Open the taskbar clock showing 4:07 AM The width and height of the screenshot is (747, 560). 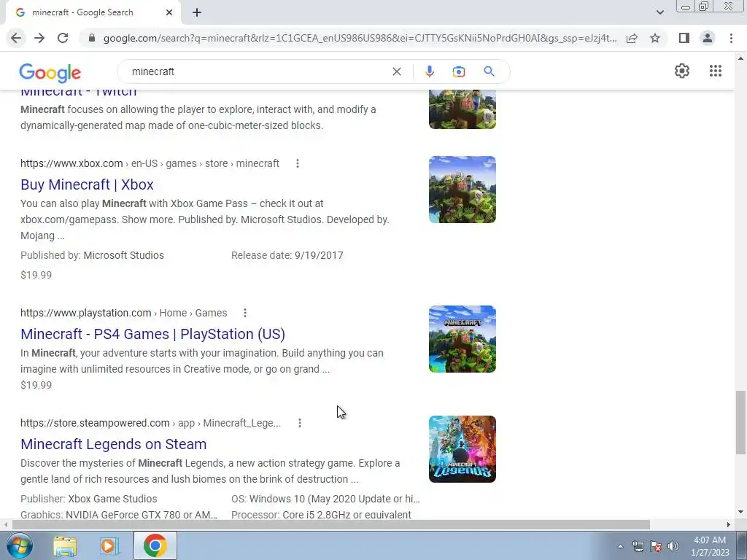pos(710,546)
